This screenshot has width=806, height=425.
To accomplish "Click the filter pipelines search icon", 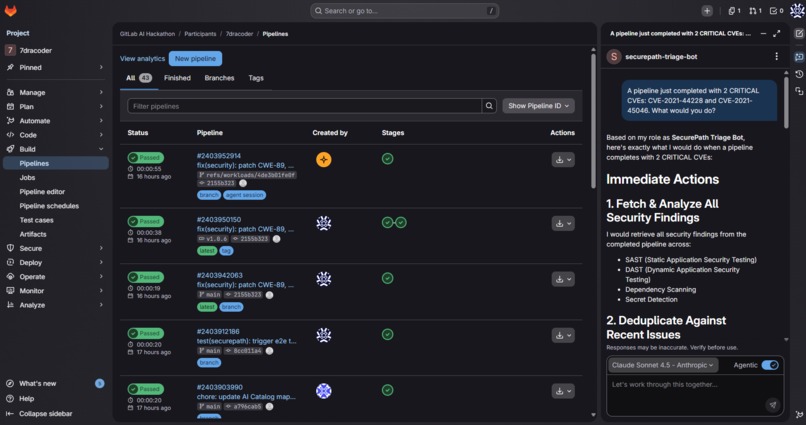I will click(x=489, y=106).
